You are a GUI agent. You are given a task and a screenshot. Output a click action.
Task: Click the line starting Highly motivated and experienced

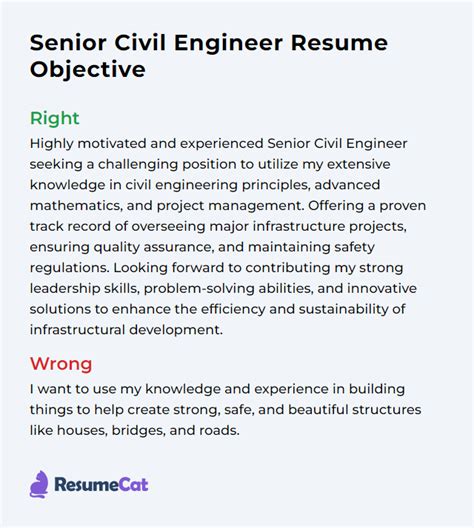click(218, 144)
